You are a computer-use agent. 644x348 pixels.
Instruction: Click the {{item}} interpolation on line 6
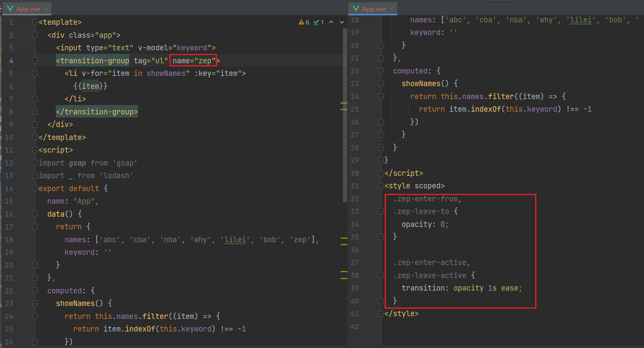coord(90,86)
